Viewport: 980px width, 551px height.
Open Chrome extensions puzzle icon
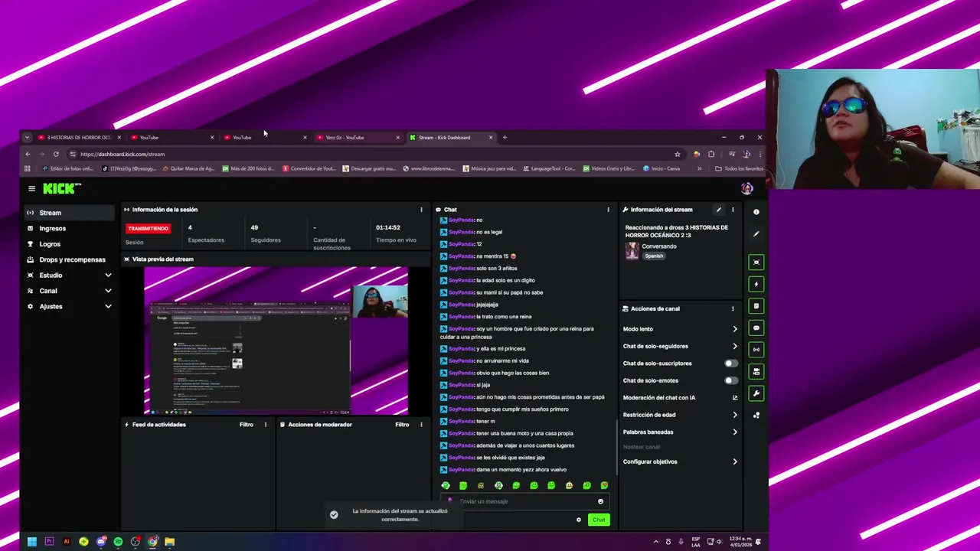(x=711, y=154)
